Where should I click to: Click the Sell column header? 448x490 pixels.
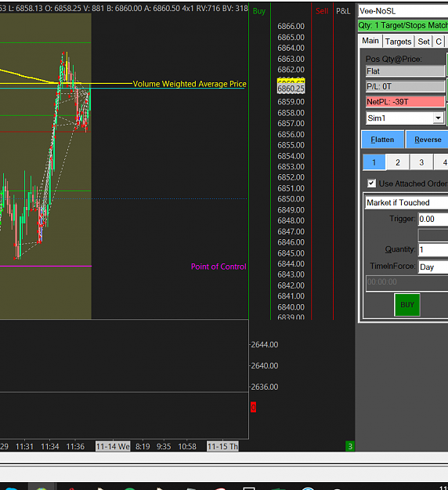(322, 11)
